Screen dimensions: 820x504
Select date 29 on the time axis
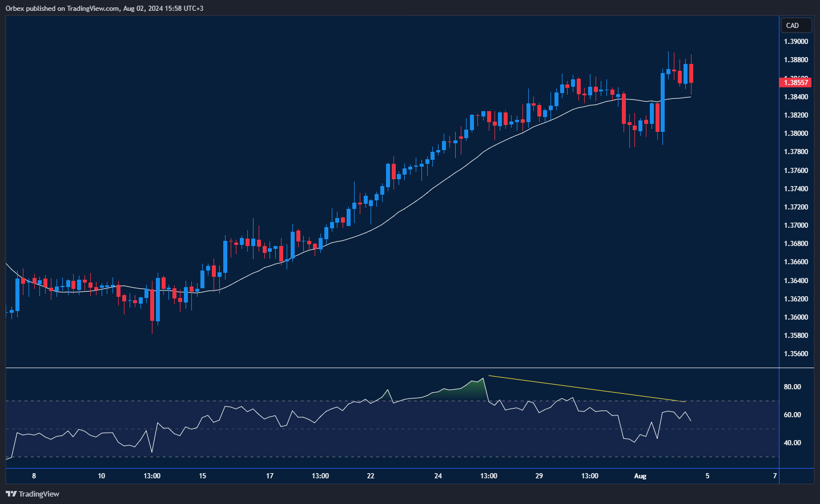(539, 476)
